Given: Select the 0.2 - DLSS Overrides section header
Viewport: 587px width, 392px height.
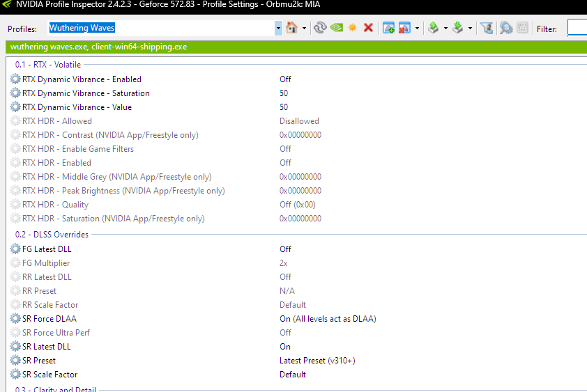Looking at the screenshot, I should coord(52,235).
